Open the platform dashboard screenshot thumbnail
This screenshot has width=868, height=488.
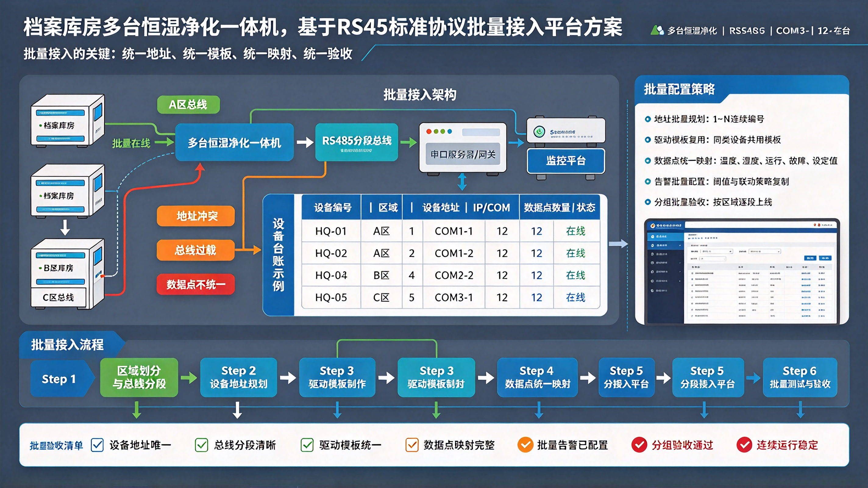click(742, 272)
